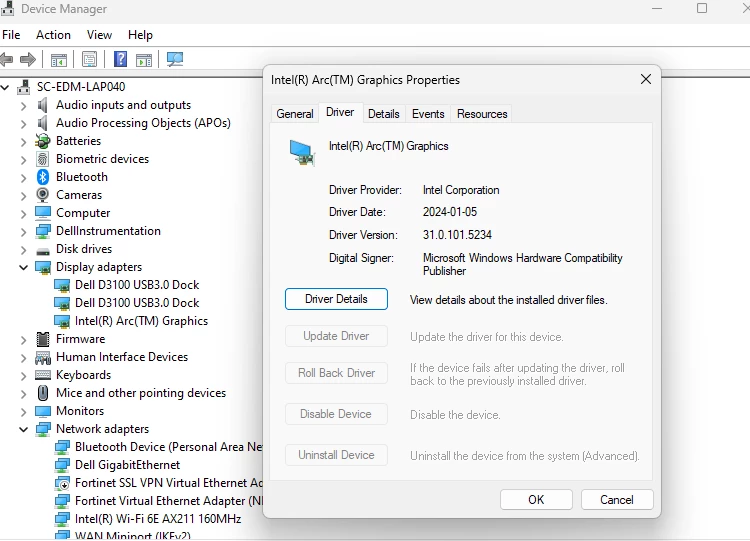
Task: Select Intel(R) Wi-Fi 6E AX211 160MHz
Action: 158,519
